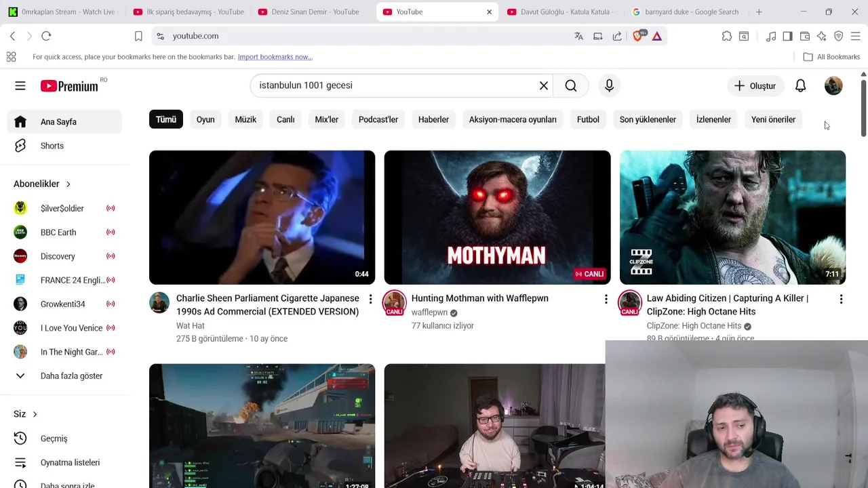
Task: Open the Mothyman live stream thumbnail
Action: coord(497,218)
